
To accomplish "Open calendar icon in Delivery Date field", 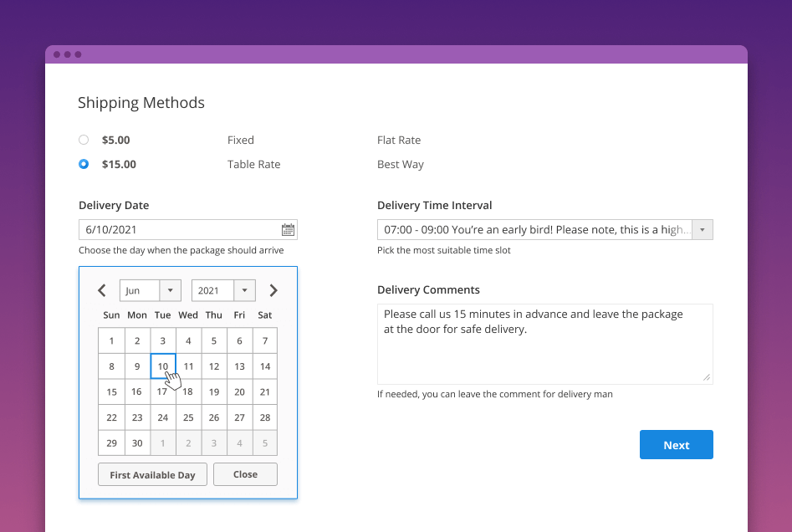I will pyautogui.click(x=288, y=230).
